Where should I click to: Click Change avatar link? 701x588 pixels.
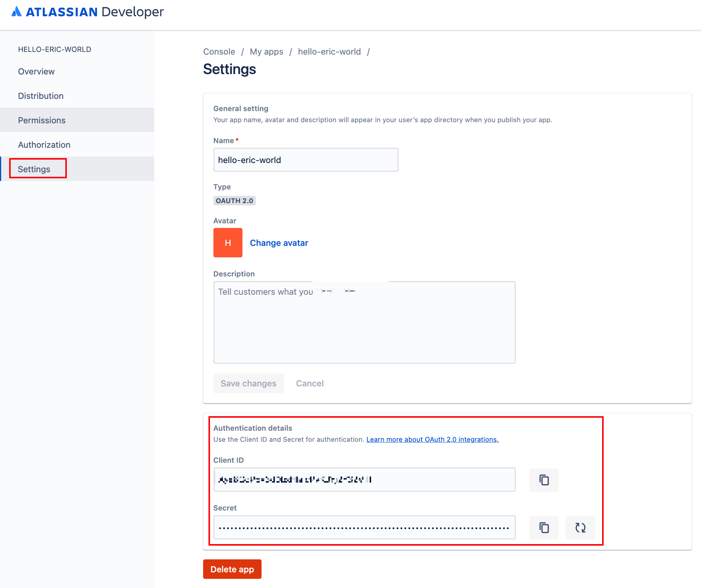[x=279, y=243]
